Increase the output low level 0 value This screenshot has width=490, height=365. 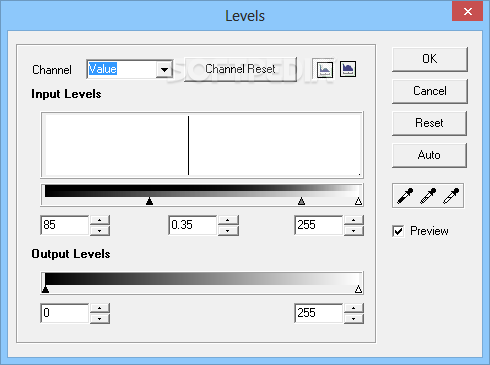100,308
